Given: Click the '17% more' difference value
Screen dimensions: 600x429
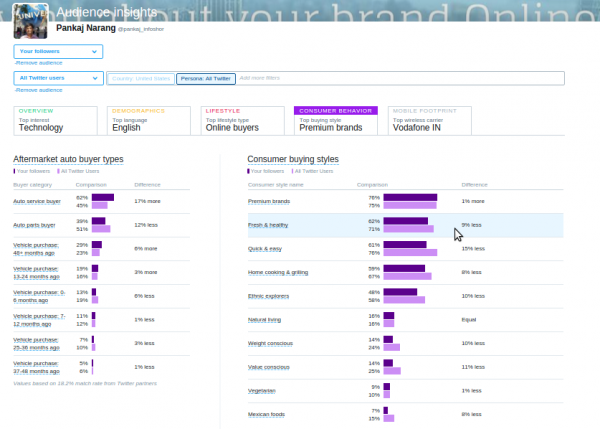Looking at the screenshot, I should pos(147,201).
